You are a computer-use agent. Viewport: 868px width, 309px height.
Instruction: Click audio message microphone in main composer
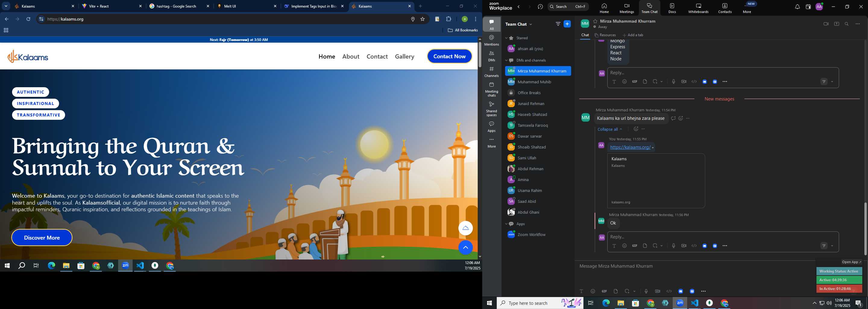[646, 291]
